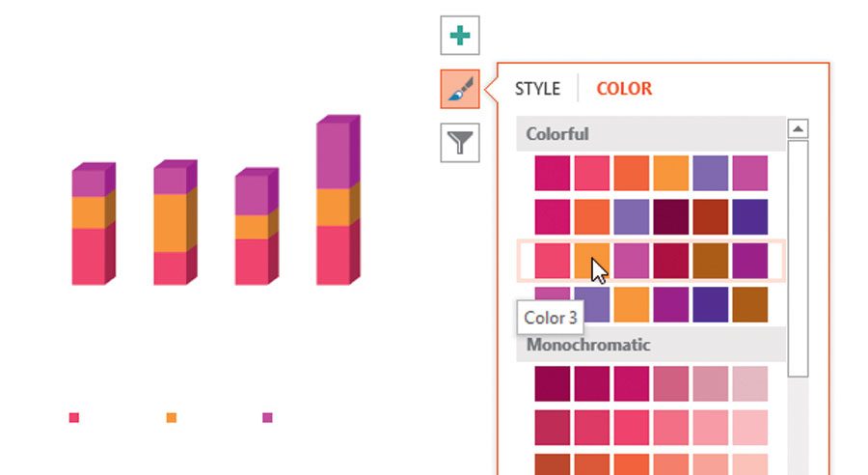Click the orange segment of second column

click(x=171, y=223)
